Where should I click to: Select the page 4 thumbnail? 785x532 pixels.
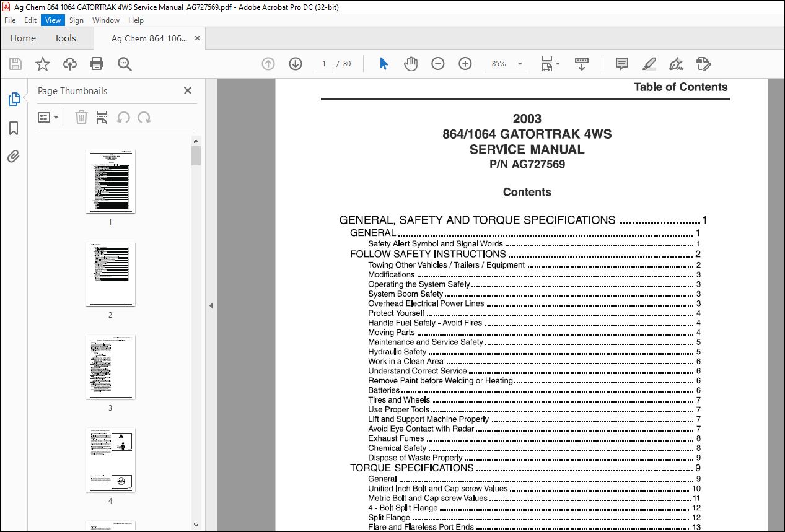tap(110, 460)
